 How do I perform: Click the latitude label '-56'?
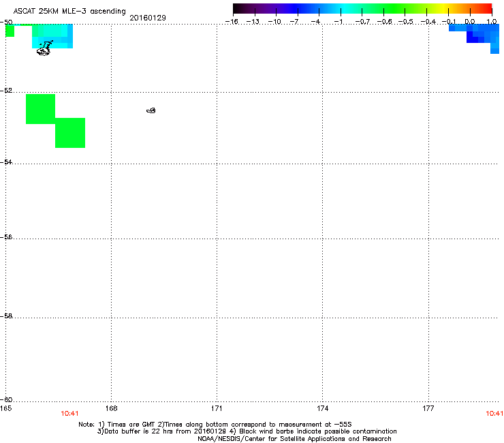click(6, 236)
